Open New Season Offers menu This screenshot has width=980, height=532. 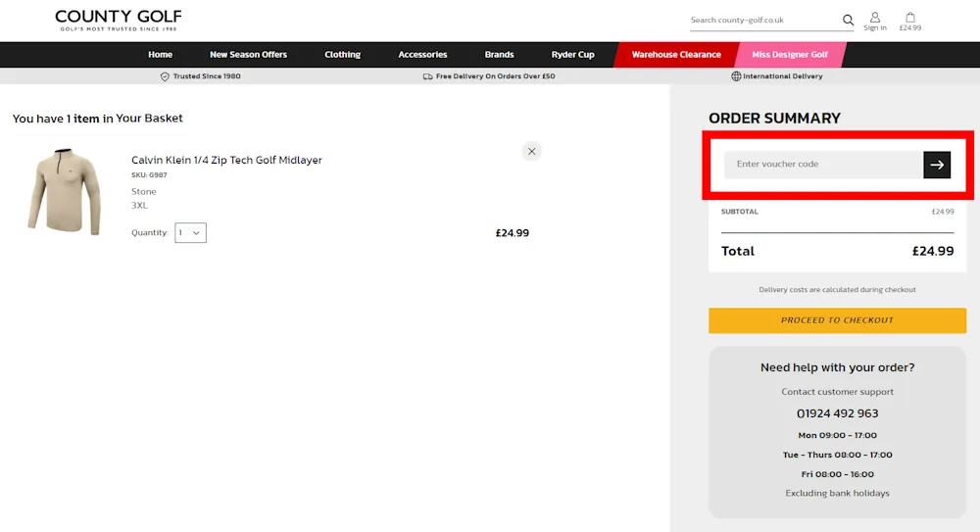pos(248,55)
